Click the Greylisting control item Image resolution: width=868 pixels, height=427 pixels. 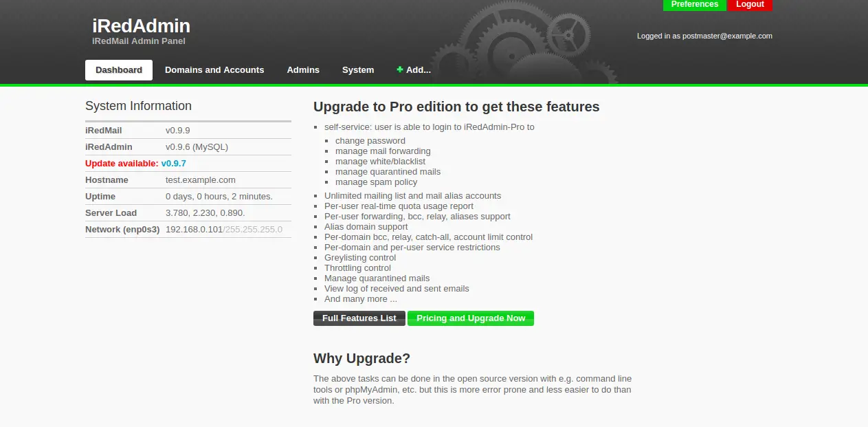click(x=360, y=258)
